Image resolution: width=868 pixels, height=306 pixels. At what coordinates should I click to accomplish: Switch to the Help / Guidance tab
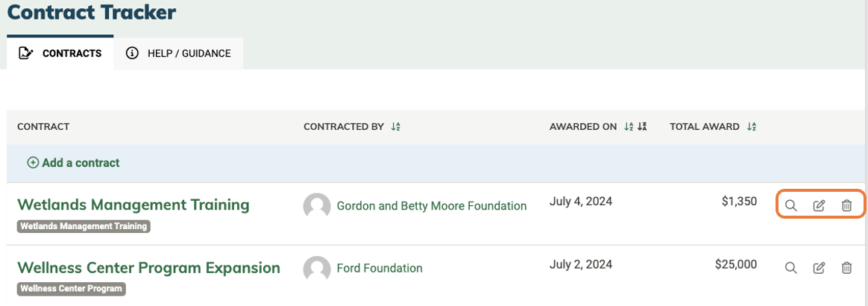coord(178,54)
